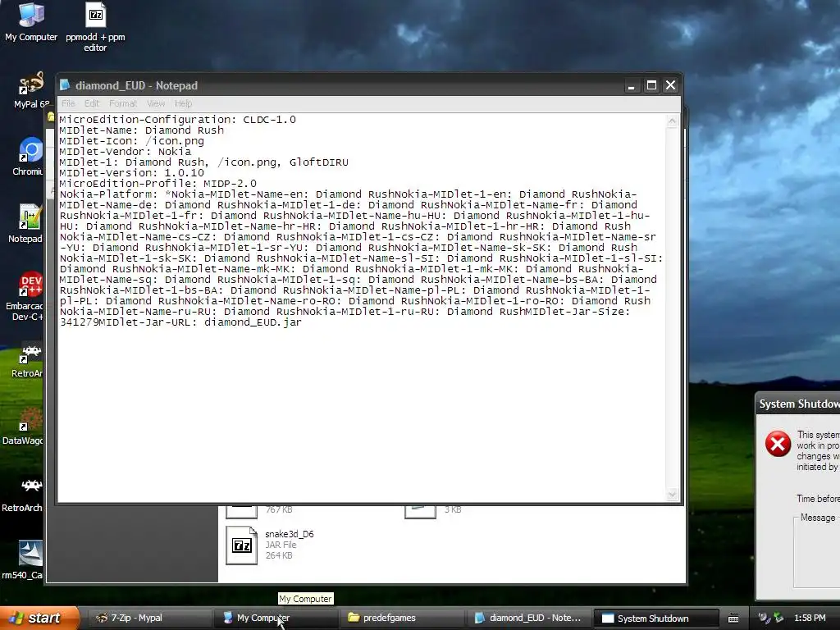Switch to System Shutdown taskbar button
Screen dimensions: 840x630
[x=655, y=619]
